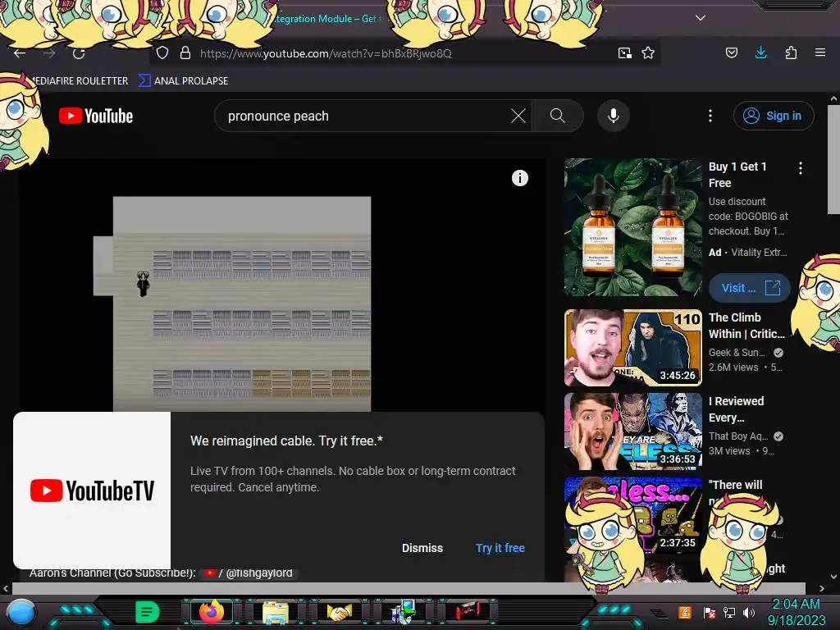The image size is (840, 630).
Task: Show video info card icon
Action: [519, 178]
